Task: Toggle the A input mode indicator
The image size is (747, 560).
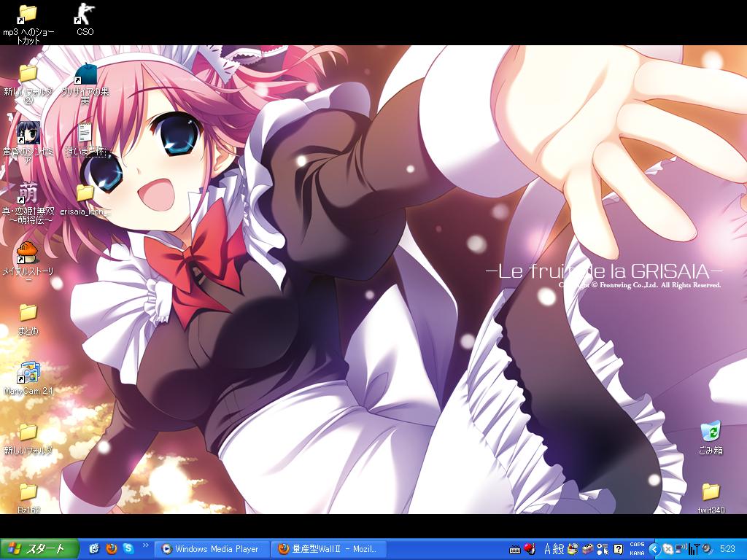Action: click(547, 549)
